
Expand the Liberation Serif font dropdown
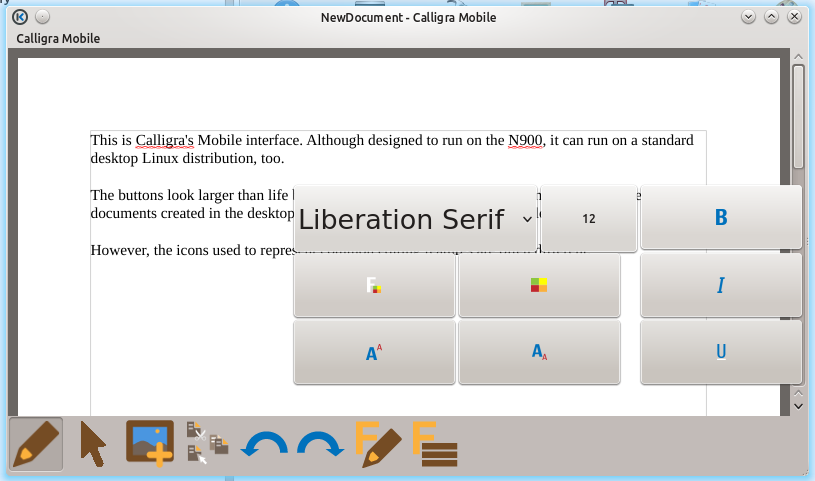pyautogui.click(x=415, y=219)
